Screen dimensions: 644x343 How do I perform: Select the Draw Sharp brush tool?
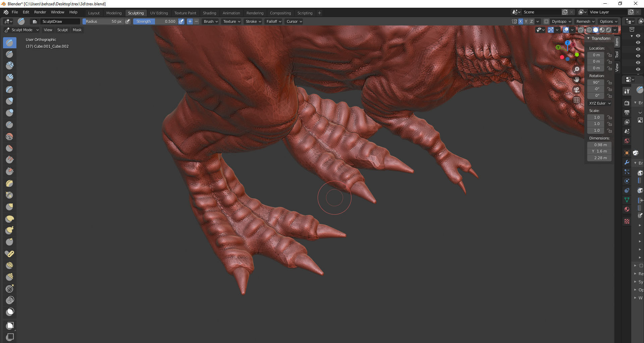click(10, 54)
